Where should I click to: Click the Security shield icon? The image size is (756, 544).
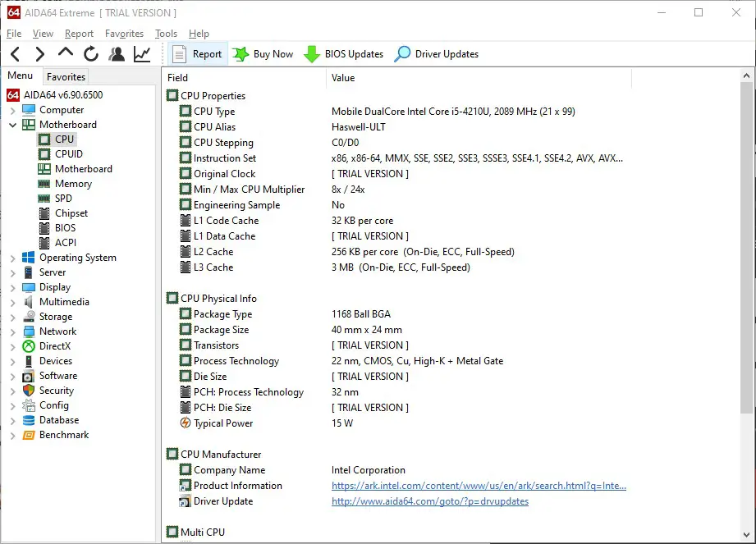click(29, 391)
